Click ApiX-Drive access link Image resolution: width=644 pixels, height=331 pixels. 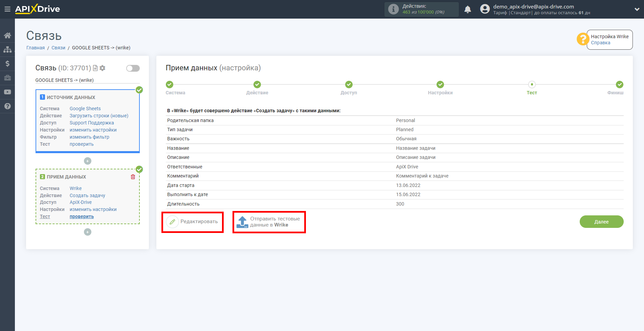[x=81, y=202]
